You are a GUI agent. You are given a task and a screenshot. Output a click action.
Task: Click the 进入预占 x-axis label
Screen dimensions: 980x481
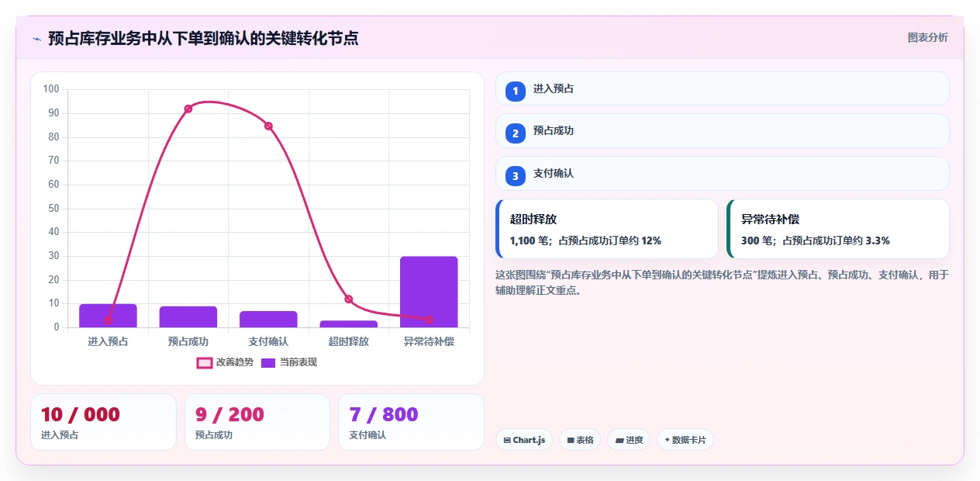point(108,341)
